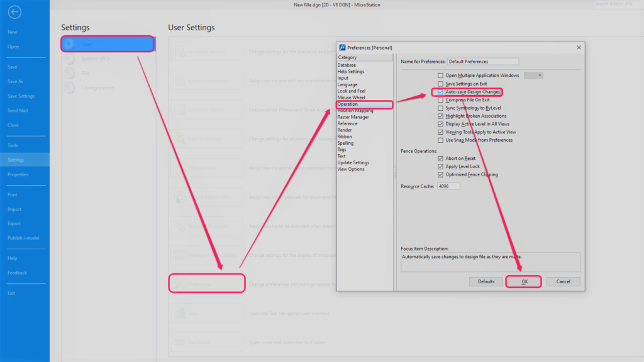644x362 pixels.
Task: Open Tasks via its icon
Action: click(179, 313)
